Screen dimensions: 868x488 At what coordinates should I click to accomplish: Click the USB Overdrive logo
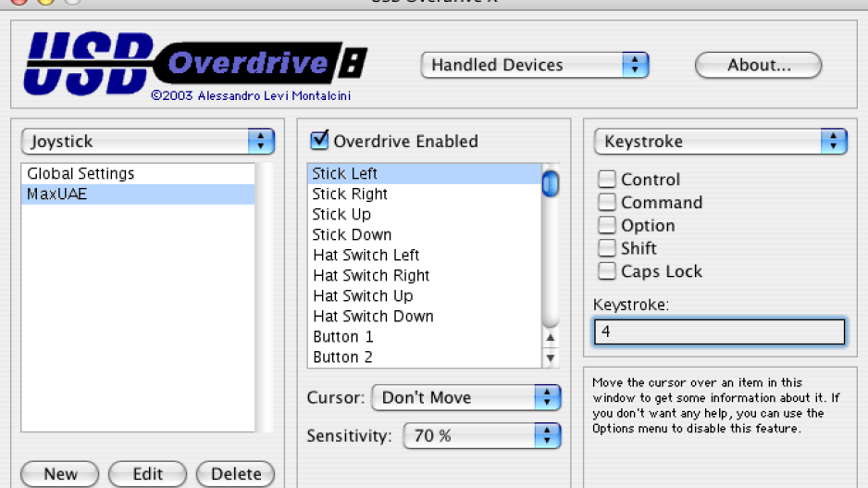coord(195,66)
